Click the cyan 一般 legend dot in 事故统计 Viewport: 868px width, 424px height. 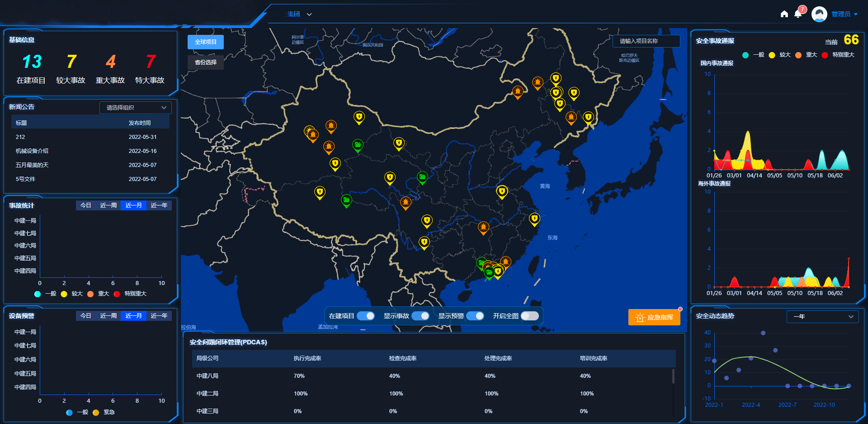click(x=38, y=294)
